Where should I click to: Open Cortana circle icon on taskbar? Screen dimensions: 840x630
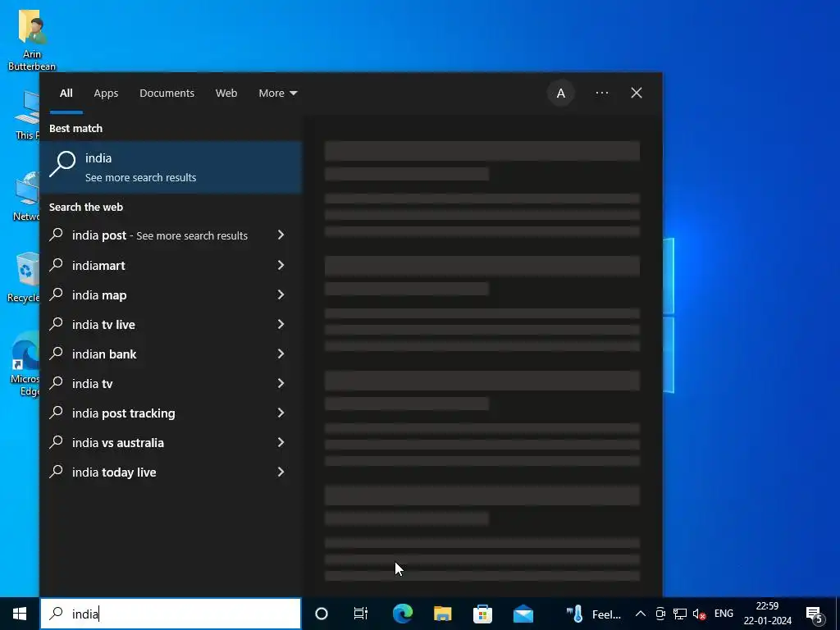(322, 614)
